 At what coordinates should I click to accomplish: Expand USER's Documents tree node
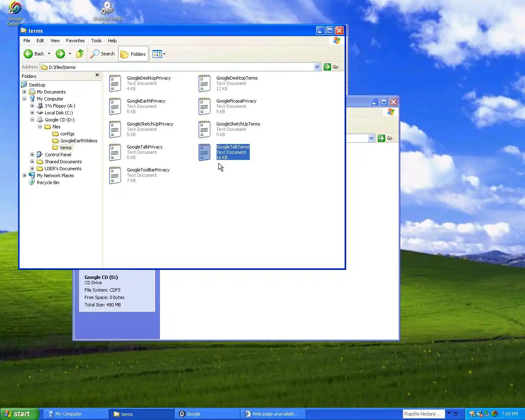pos(32,169)
